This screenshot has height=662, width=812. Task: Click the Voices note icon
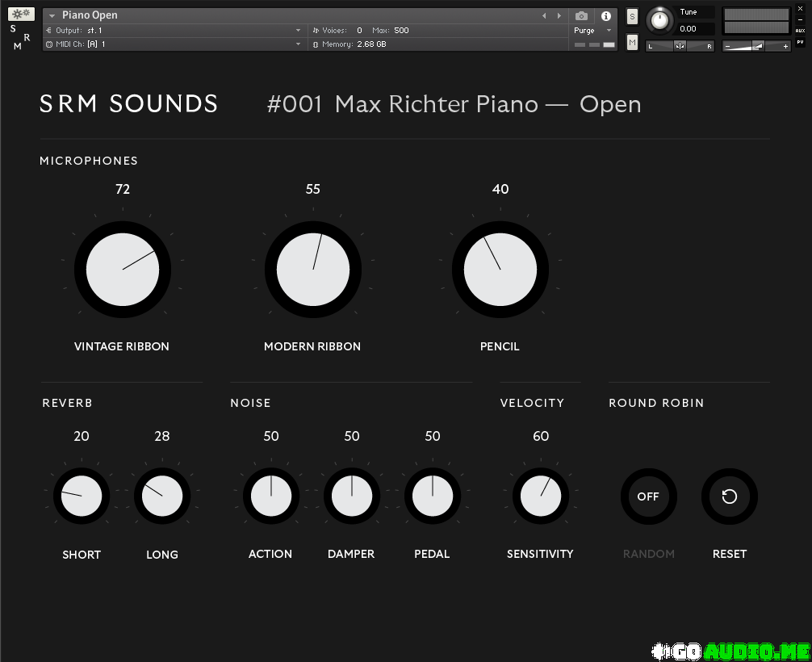[x=316, y=31]
